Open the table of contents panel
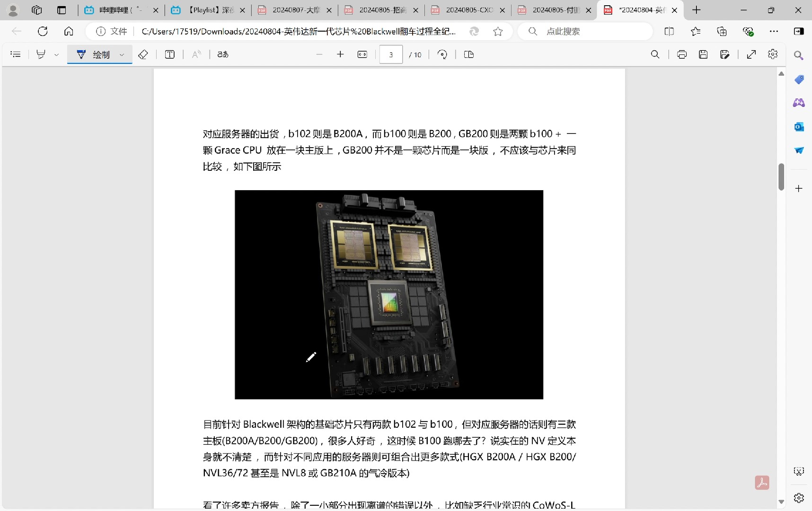Viewport: 812px width, 511px height. tap(15, 54)
